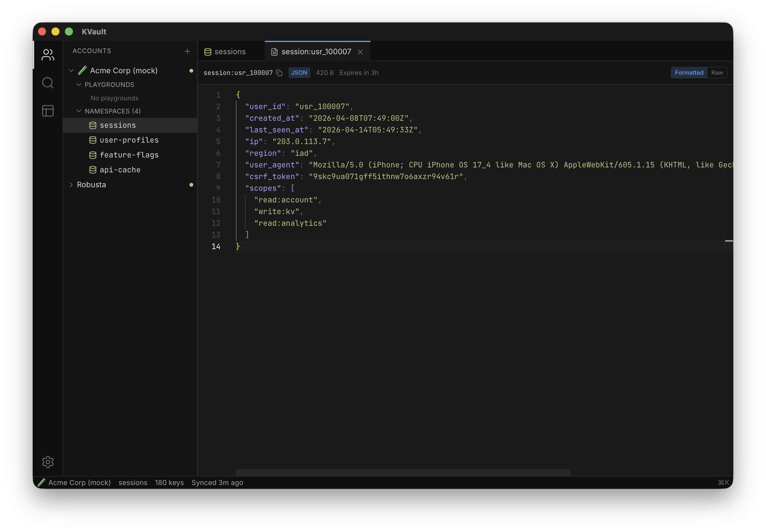
Task: Click the JSON type badge
Action: tap(299, 73)
